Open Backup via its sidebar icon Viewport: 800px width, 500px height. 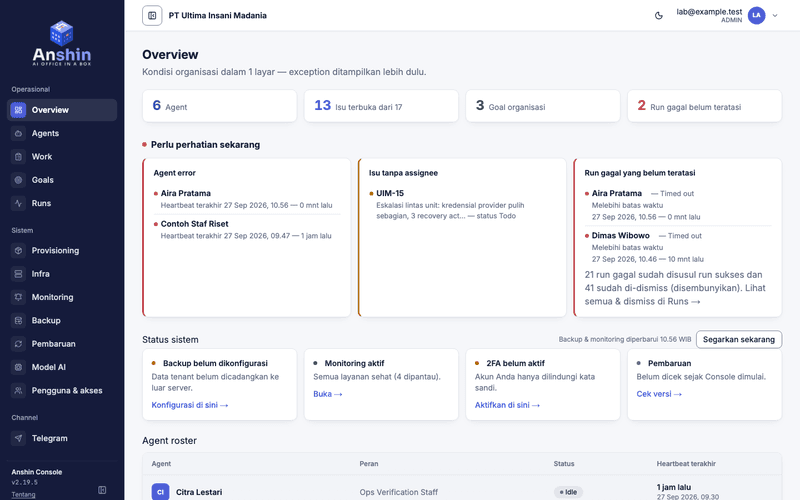pos(18,320)
